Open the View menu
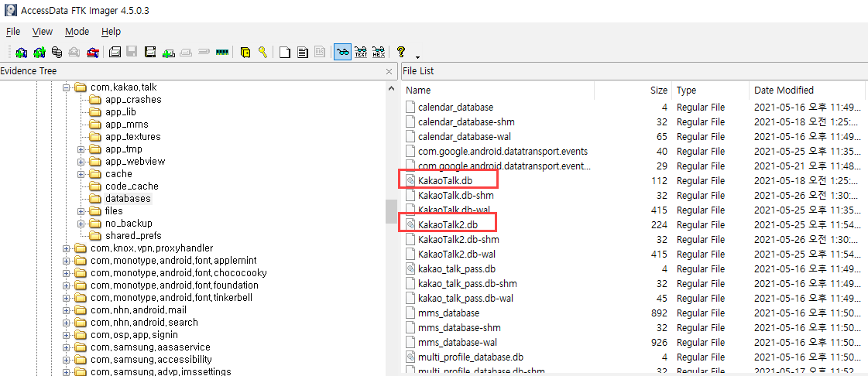The width and height of the screenshot is (868, 376). pyautogui.click(x=43, y=32)
